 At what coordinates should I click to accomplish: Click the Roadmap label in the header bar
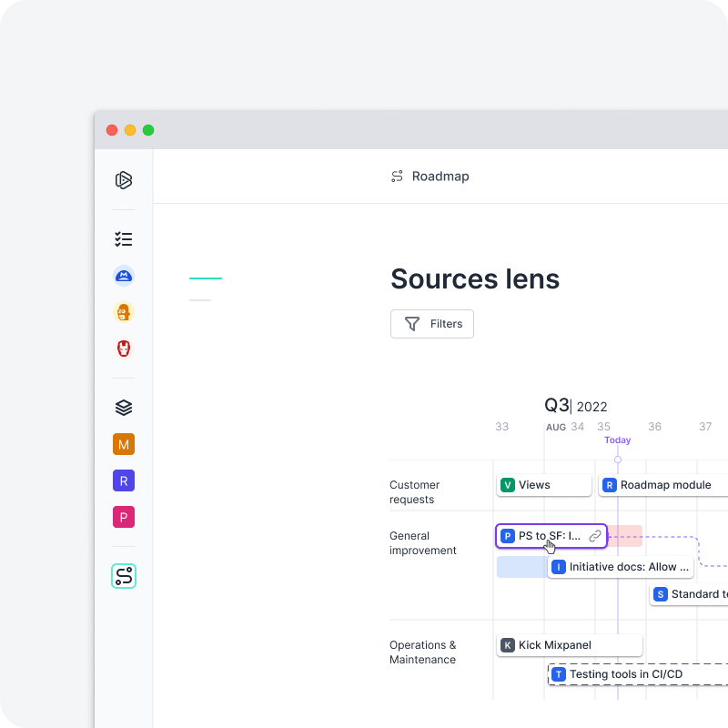tap(440, 176)
